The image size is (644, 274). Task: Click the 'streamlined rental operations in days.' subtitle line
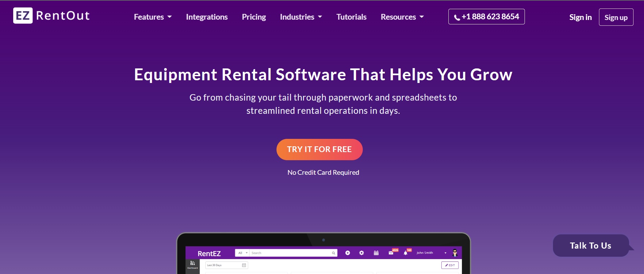tap(323, 111)
